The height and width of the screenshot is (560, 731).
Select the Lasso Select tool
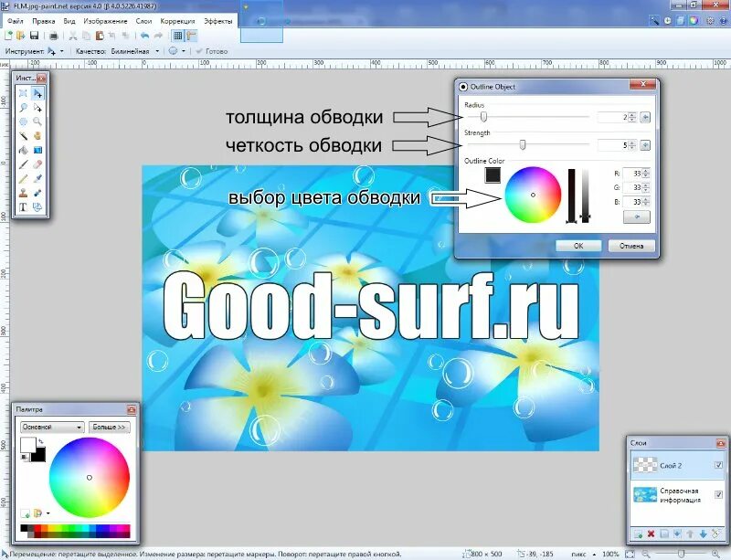pyautogui.click(x=23, y=108)
